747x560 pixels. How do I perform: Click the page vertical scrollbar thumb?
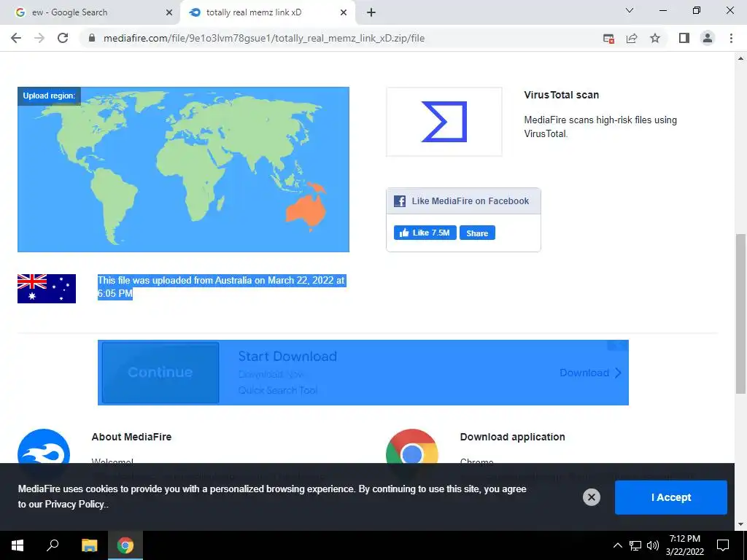click(x=740, y=314)
